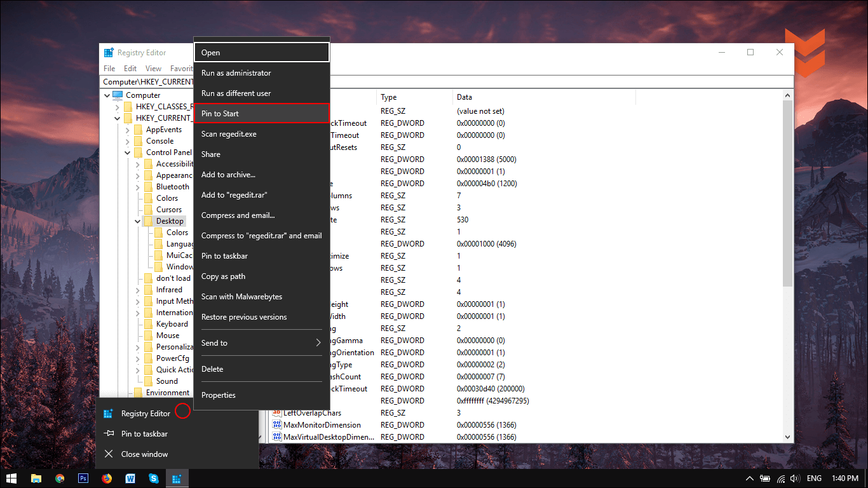Click the Type column header

(414, 97)
